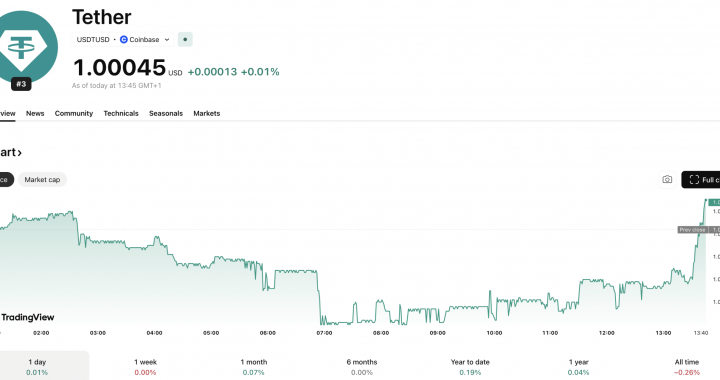Select the 1 week range
This screenshot has height=380, width=720.
145,367
